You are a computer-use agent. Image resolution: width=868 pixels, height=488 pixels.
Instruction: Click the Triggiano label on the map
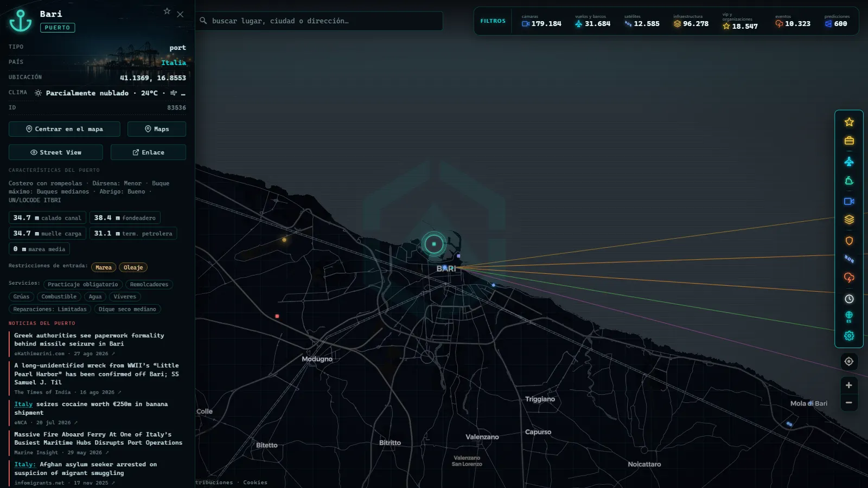click(540, 399)
